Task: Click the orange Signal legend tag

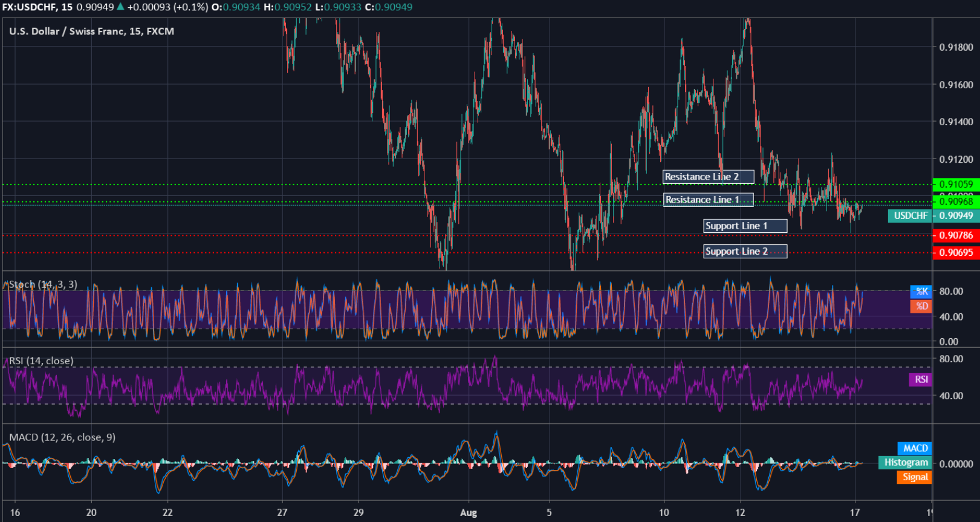Action: point(915,477)
